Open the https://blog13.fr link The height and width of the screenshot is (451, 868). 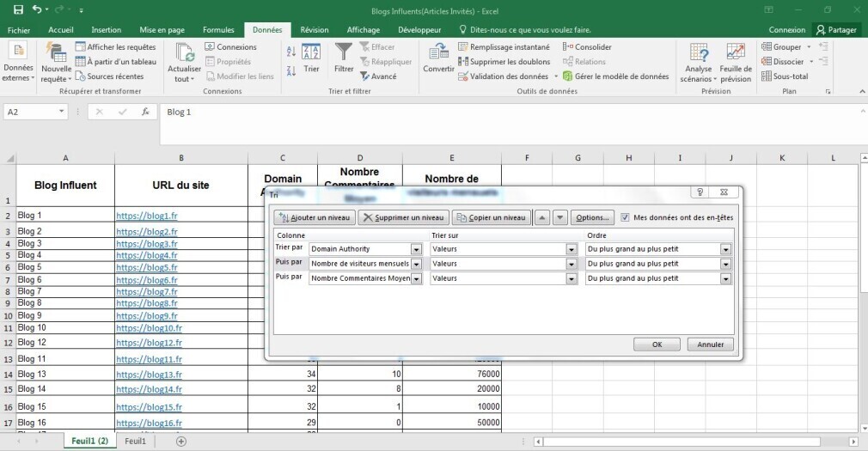pos(150,375)
